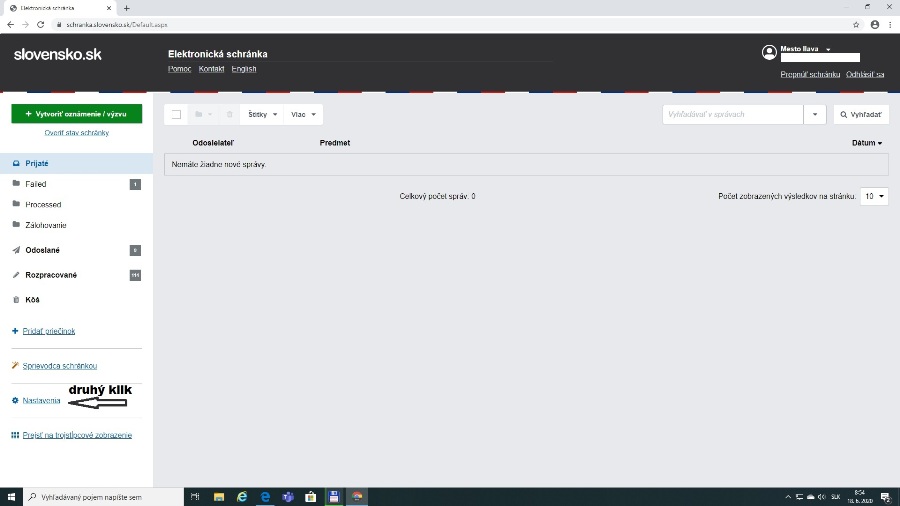Image resolution: width=900 pixels, height=506 pixels.
Task: Open the Kôš trash folder
Action: [32, 299]
